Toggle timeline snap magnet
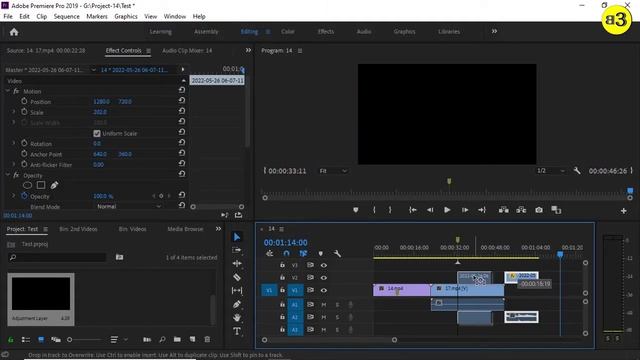640x360 pixels. (287, 253)
